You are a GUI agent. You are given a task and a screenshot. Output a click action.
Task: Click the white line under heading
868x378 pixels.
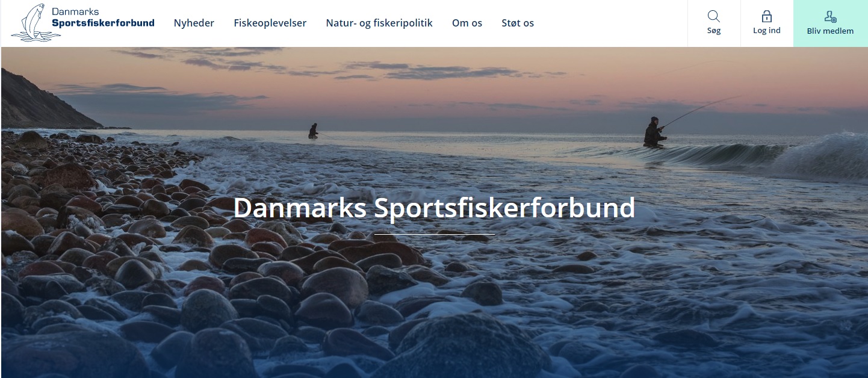coord(435,234)
